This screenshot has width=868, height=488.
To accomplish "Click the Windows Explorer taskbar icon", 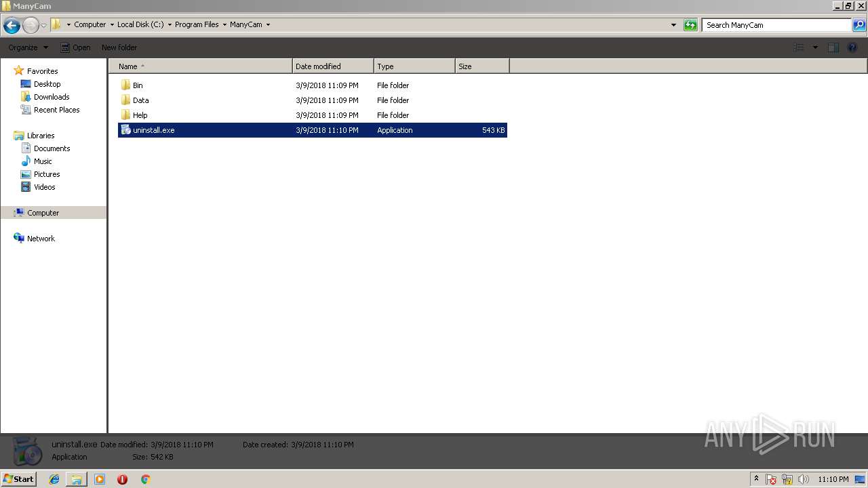I will pyautogui.click(x=77, y=479).
